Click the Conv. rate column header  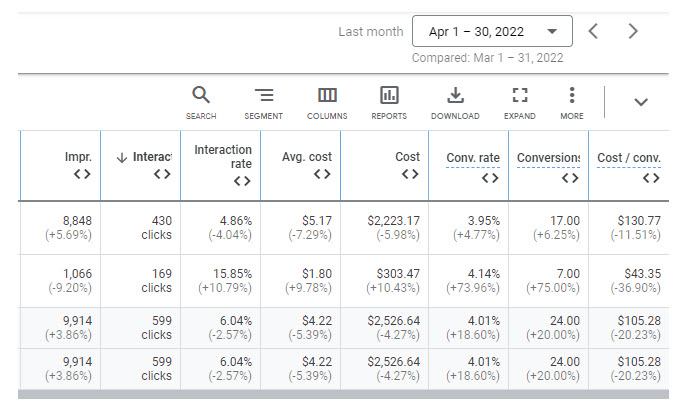(473, 158)
